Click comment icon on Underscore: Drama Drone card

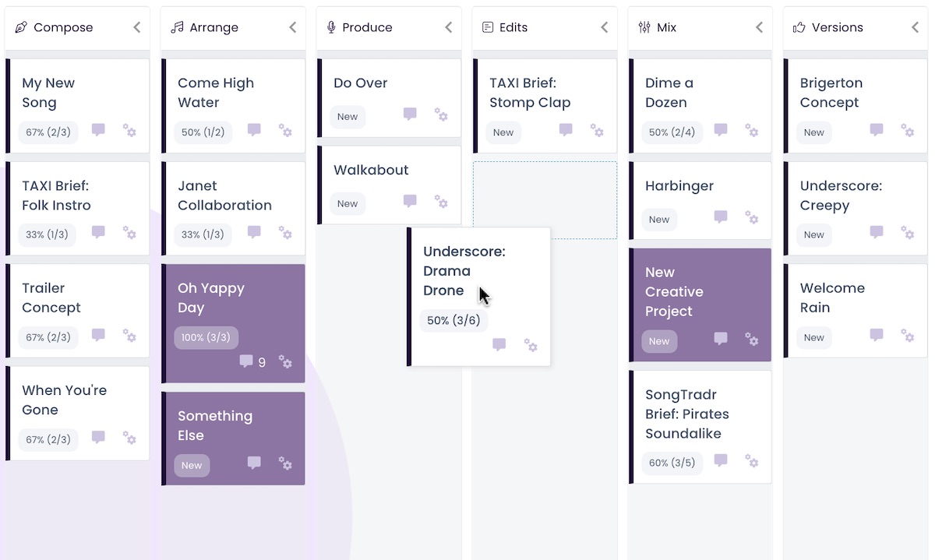[x=499, y=344]
